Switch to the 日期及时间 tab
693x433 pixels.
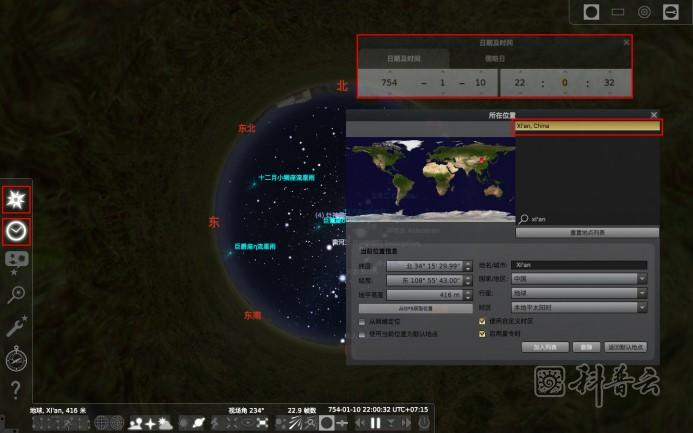[404, 59]
